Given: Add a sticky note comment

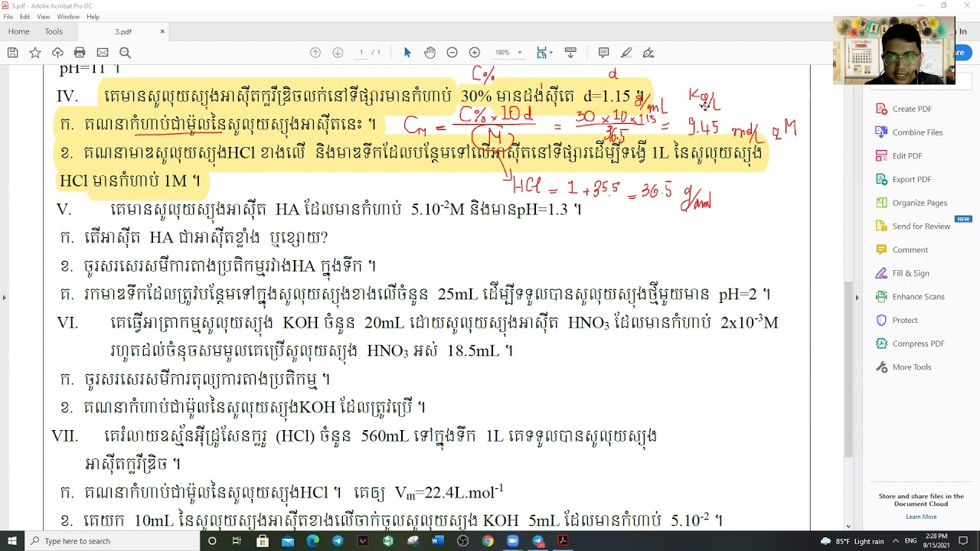Looking at the screenshot, I should click(603, 53).
